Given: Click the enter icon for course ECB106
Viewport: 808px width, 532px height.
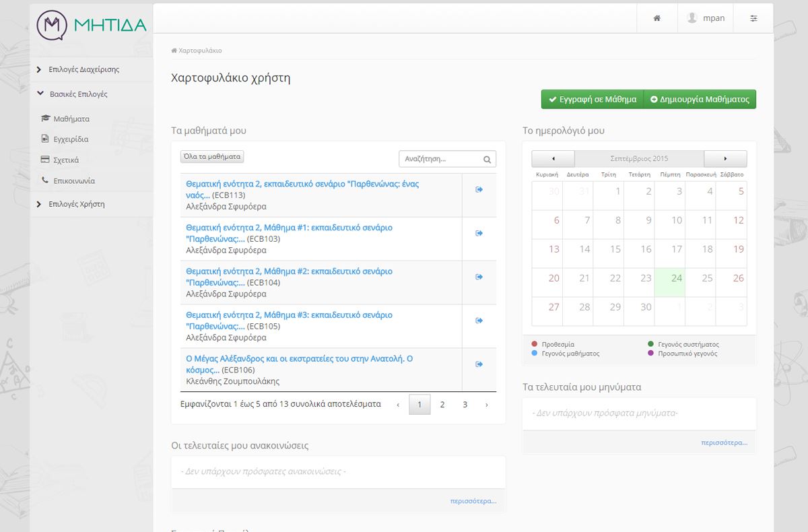Looking at the screenshot, I should 479,364.
